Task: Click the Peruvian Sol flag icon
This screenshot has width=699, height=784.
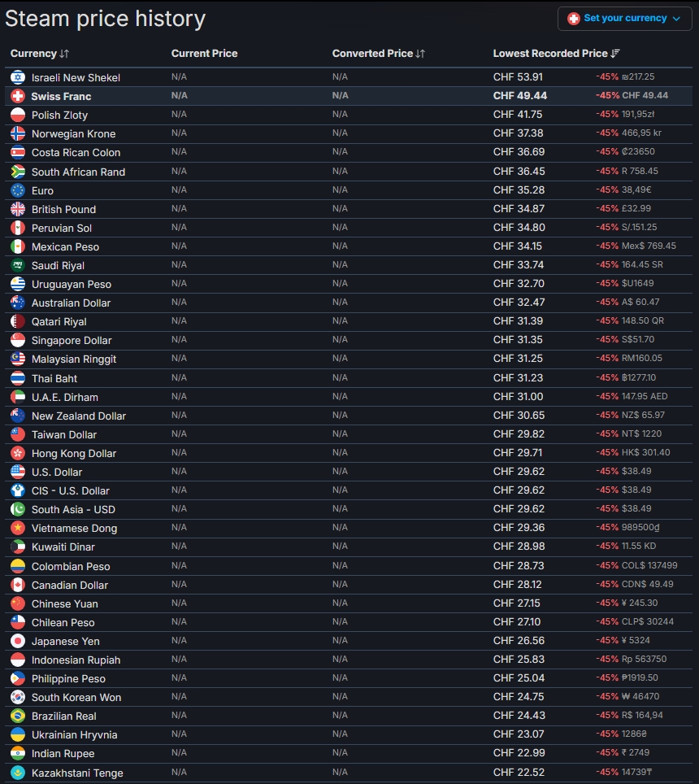Action: (x=18, y=228)
